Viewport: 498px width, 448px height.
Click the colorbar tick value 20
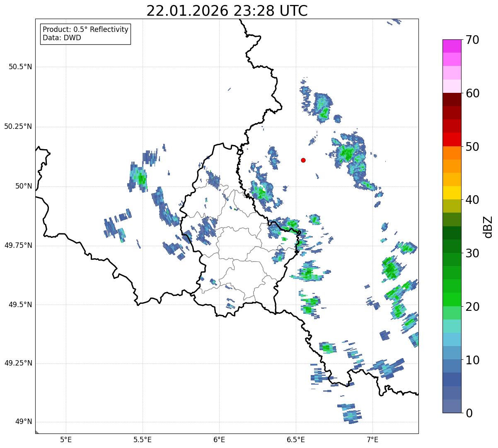[473, 307]
